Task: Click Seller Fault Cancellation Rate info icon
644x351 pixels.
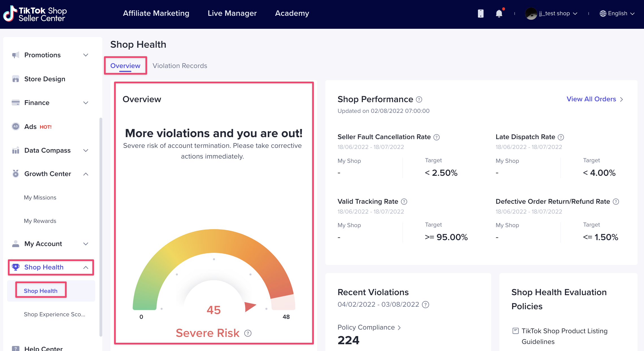Action: click(437, 137)
